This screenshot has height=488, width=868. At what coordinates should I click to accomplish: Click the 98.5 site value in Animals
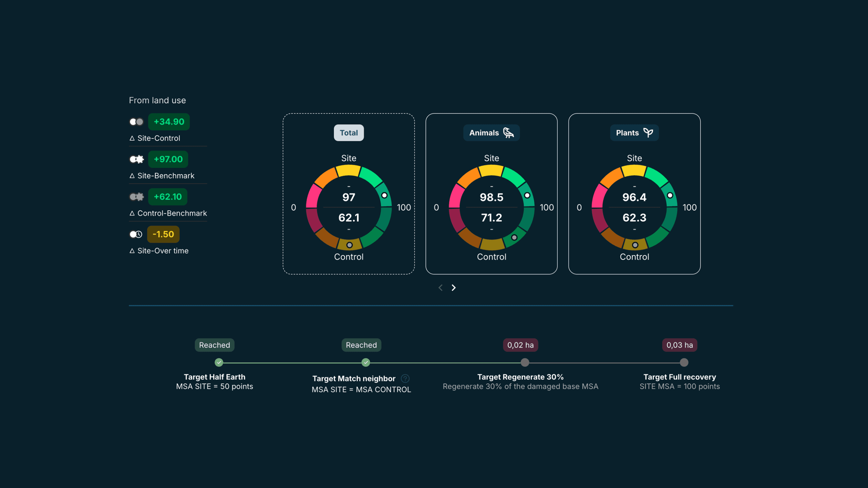[491, 197]
